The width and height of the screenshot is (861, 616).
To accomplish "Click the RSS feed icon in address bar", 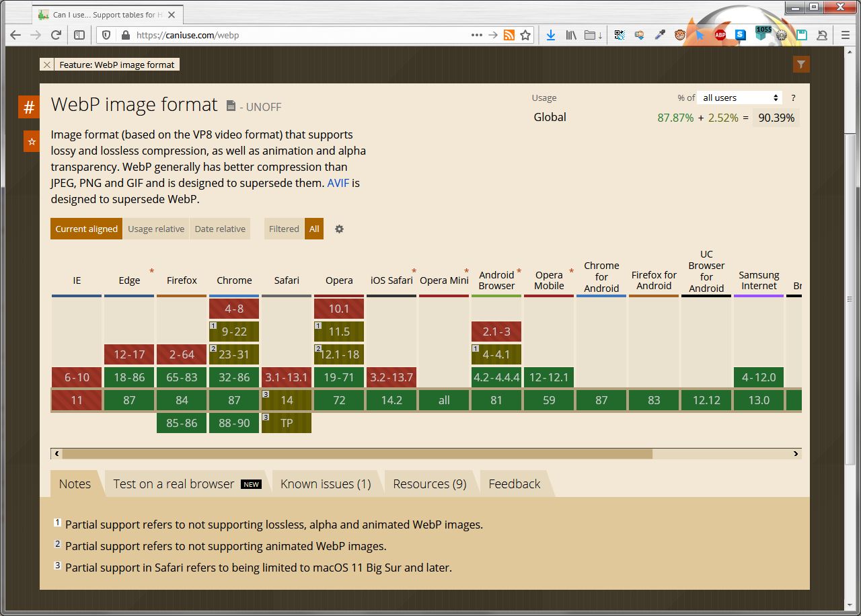I will click(x=509, y=35).
